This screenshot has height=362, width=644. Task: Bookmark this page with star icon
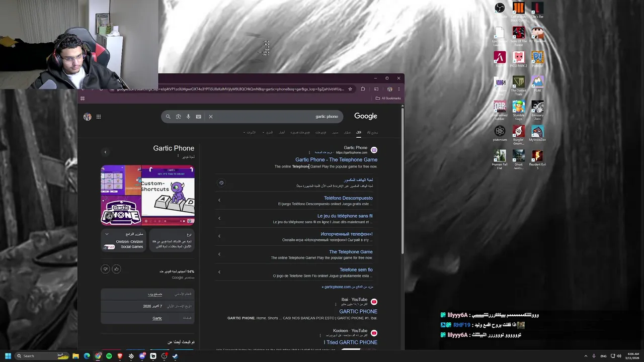(x=350, y=89)
